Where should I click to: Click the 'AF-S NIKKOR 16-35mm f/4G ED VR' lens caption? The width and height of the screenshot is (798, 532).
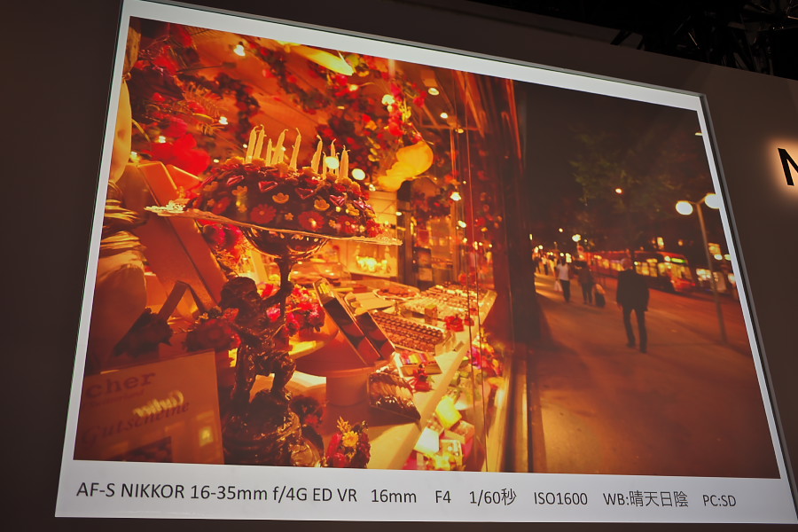[x=216, y=492]
